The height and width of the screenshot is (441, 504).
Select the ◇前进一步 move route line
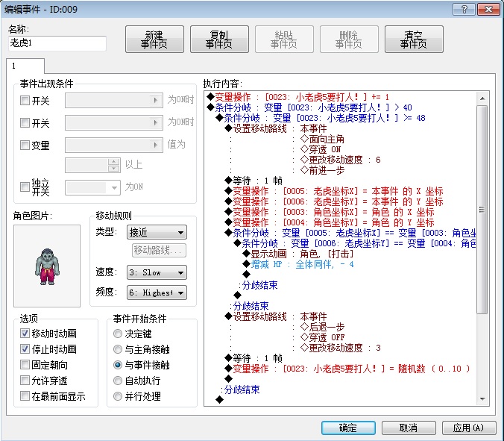click(322, 170)
